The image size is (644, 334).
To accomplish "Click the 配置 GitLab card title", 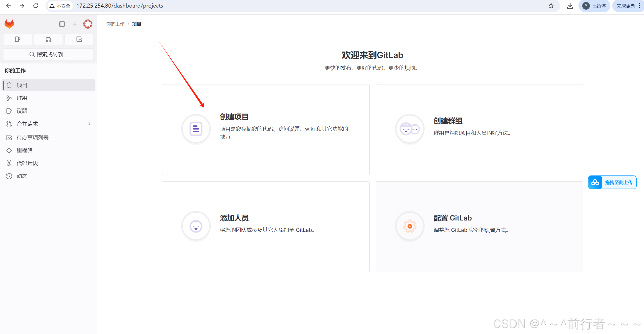I will tap(452, 218).
